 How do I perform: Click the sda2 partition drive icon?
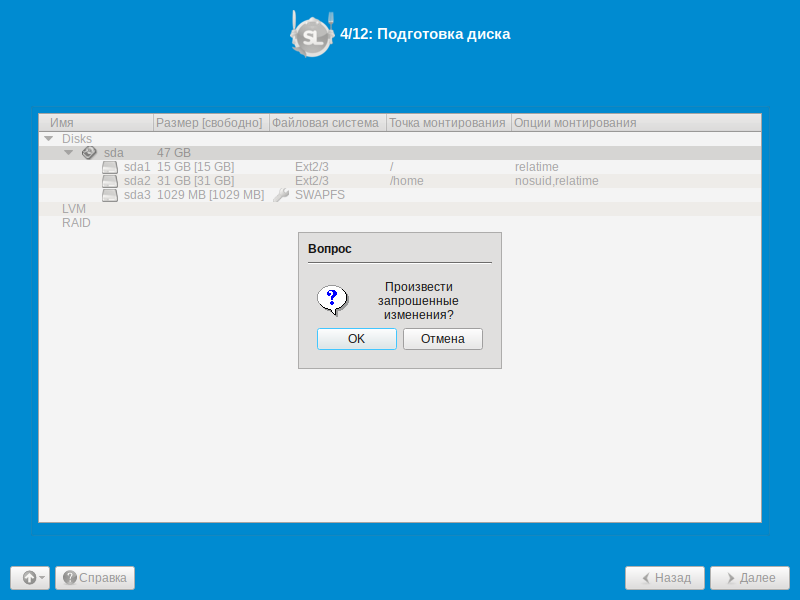pos(110,181)
